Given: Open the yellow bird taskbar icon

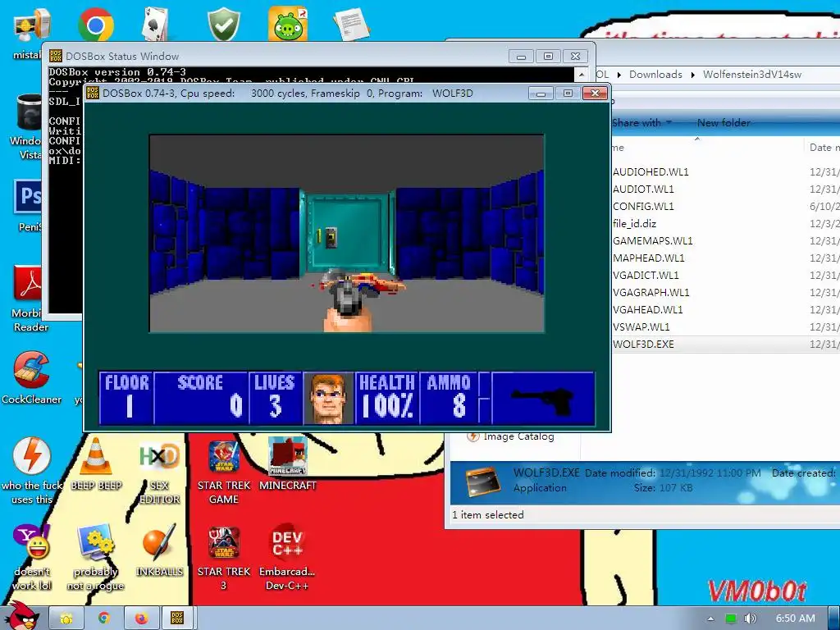Looking at the screenshot, I should [x=66, y=619].
